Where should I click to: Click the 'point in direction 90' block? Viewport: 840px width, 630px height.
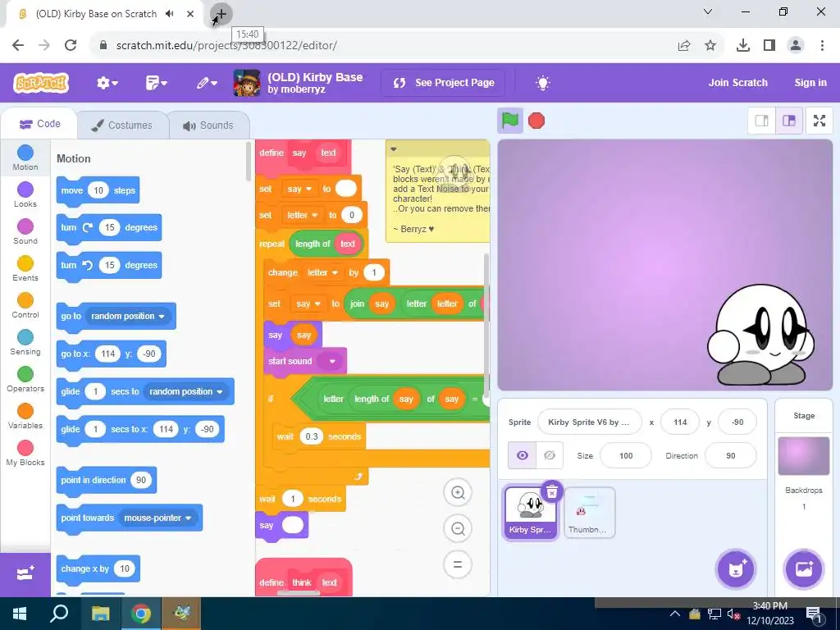coord(107,481)
